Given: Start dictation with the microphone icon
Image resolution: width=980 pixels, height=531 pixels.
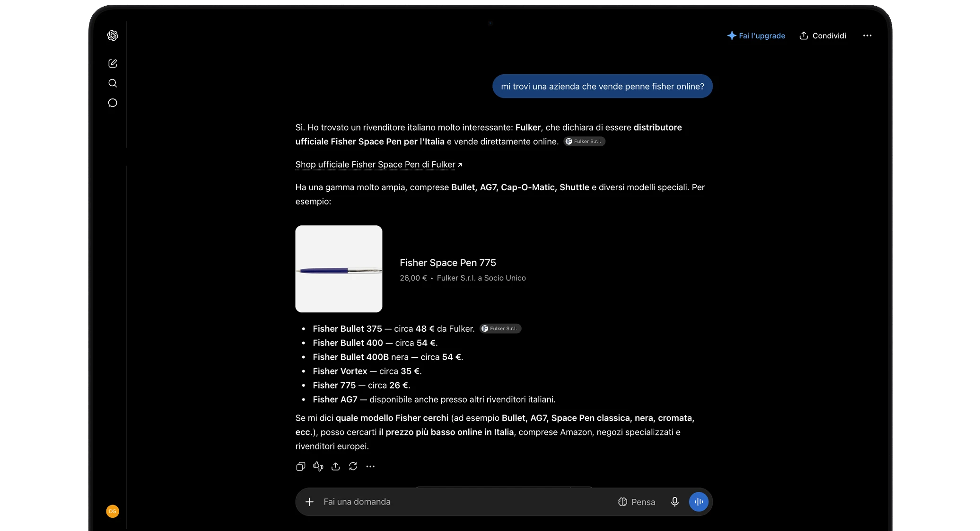Looking at the screenshot, I should (675, 502).
